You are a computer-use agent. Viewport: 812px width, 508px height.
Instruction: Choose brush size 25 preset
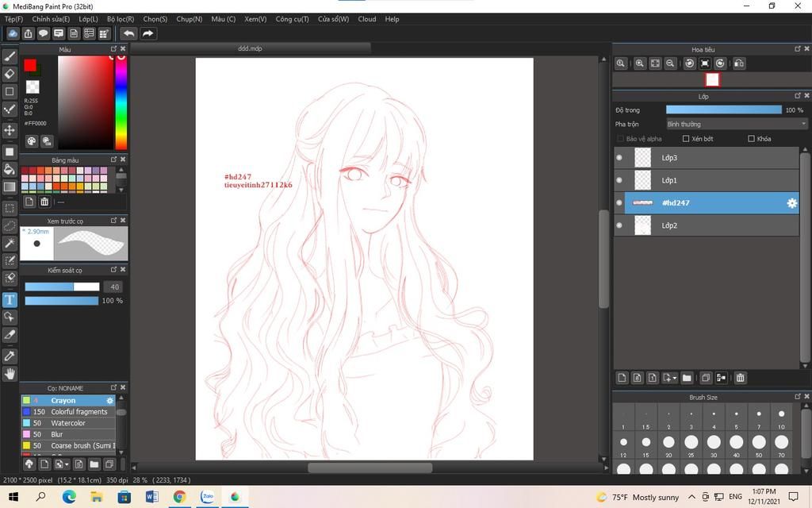coord(691,444)
